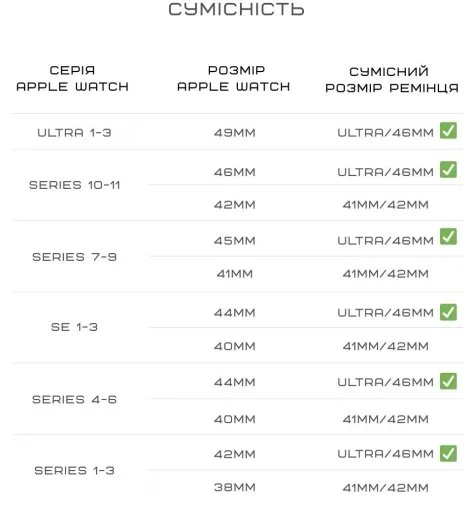Image resolution: width=473 pixels, height=505 pixels.
Task: Select the SERIES 10-11 label
Action: [74, 185]
